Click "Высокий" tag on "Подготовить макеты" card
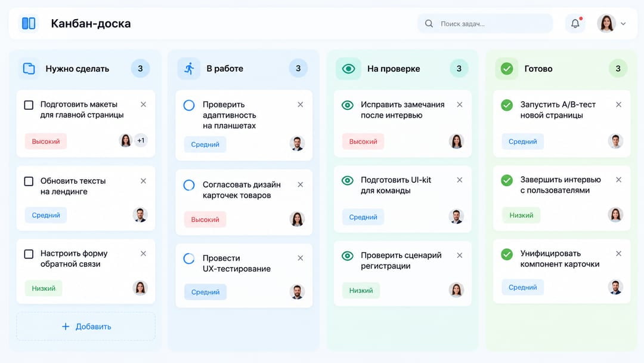644x363 pixels. click(x=45, y=141)
